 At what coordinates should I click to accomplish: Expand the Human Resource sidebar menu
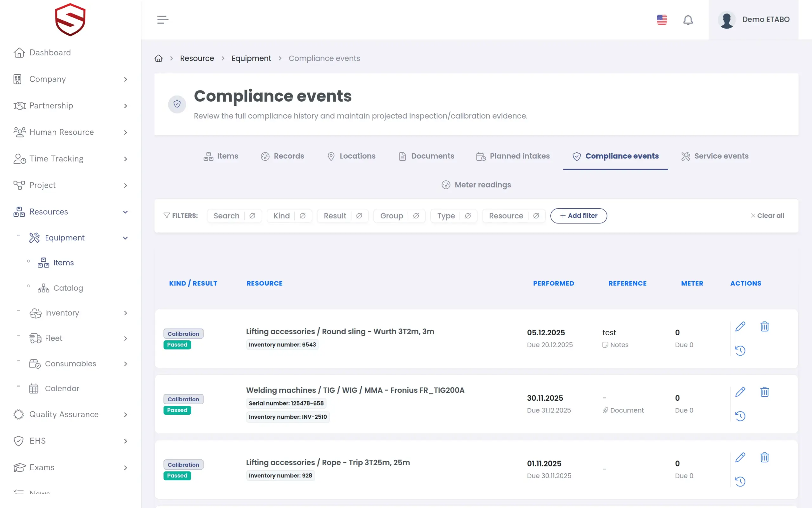pos(70,132)
